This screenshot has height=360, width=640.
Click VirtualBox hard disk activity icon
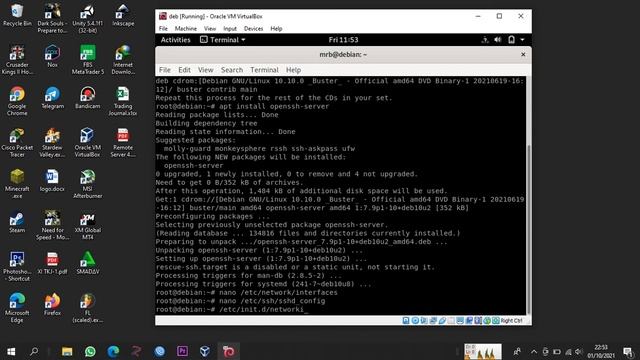pyautogui.click(x=406, y=320)
